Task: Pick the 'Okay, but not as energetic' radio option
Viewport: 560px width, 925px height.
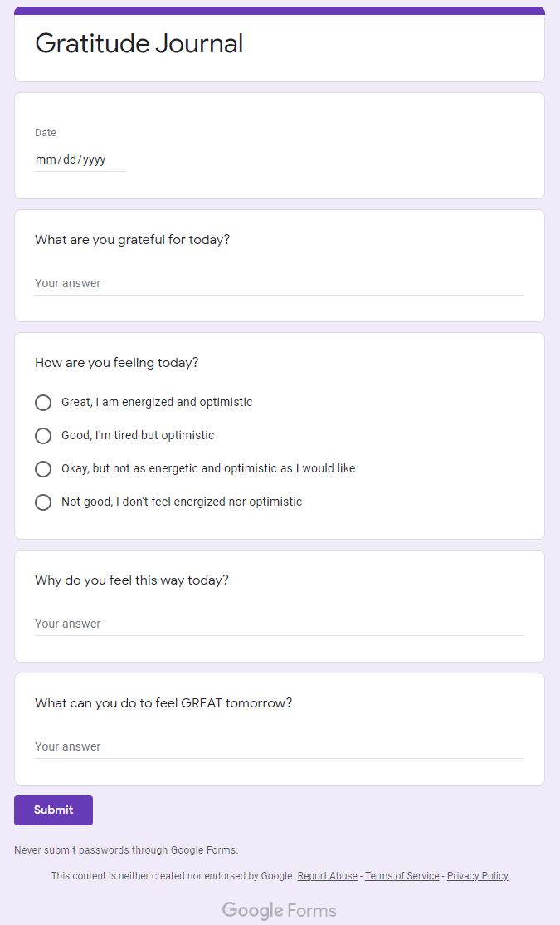Action: point(43,469)
